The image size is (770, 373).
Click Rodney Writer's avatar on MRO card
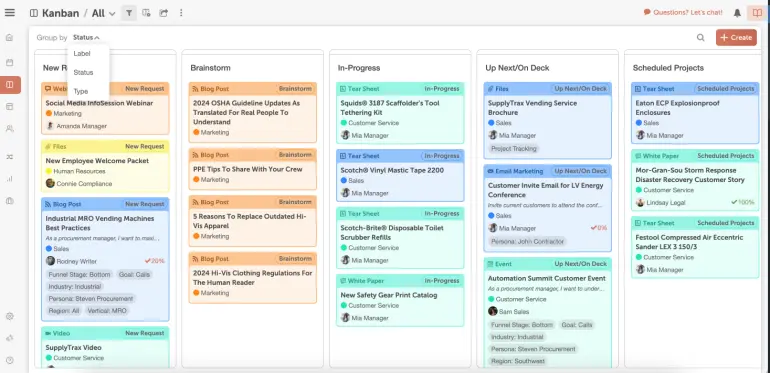pyautogui.click(x=50, y=261)
